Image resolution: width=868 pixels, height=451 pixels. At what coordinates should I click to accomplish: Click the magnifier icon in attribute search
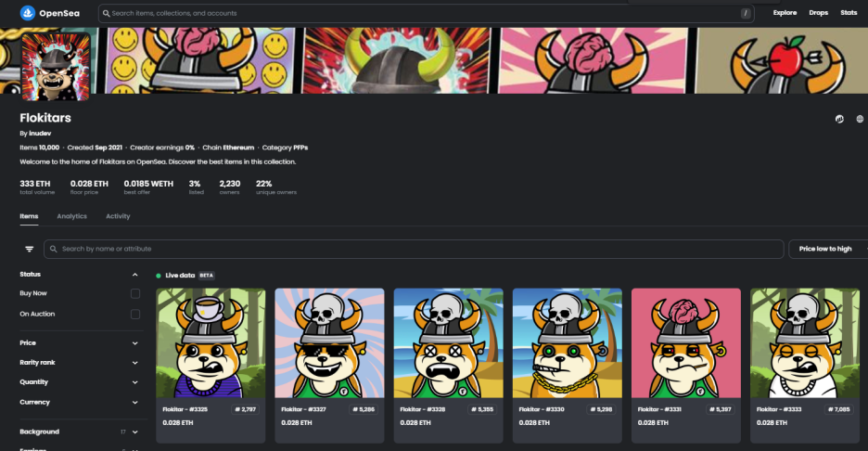pyautogui.click(x=54, y=249)
